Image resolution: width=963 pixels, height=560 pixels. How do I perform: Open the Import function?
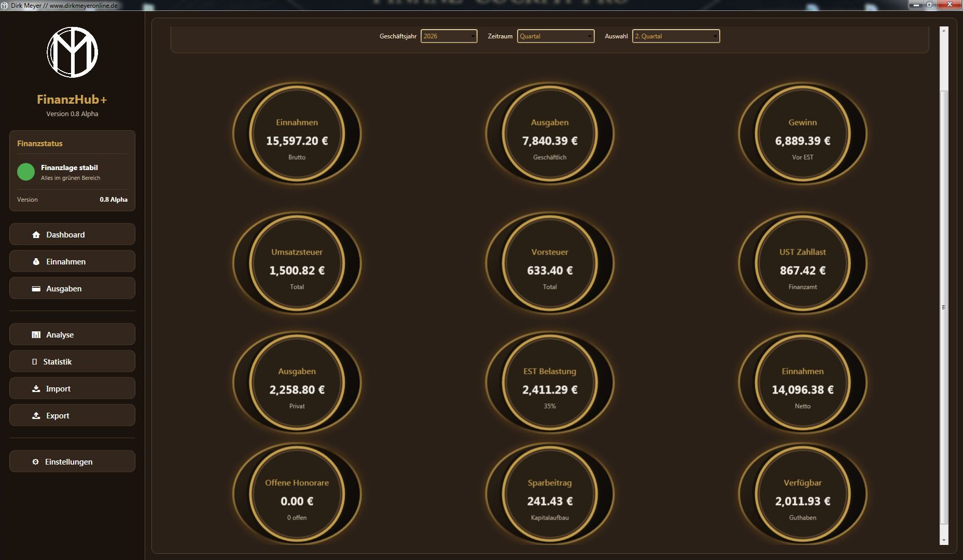pyautogui.click(x=72, y=388)
